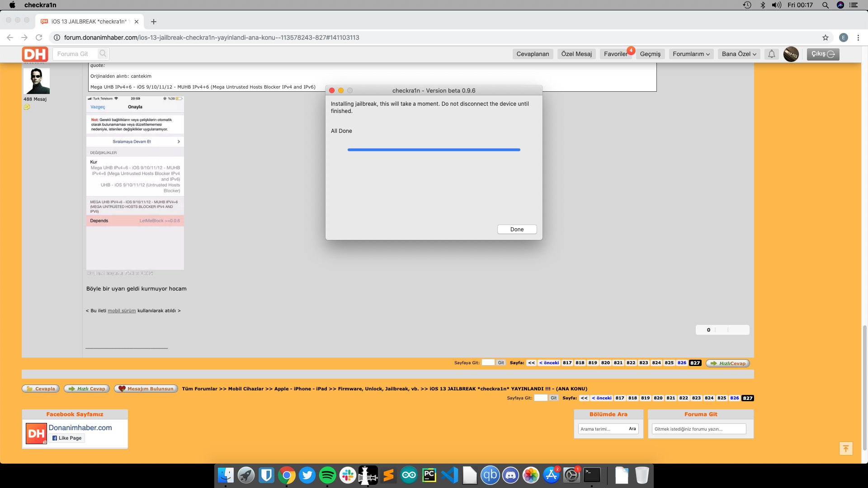The image size is (868, 488).
Task: Click '< önceki' link in upper pagination
Action: [x=549, y=363]
